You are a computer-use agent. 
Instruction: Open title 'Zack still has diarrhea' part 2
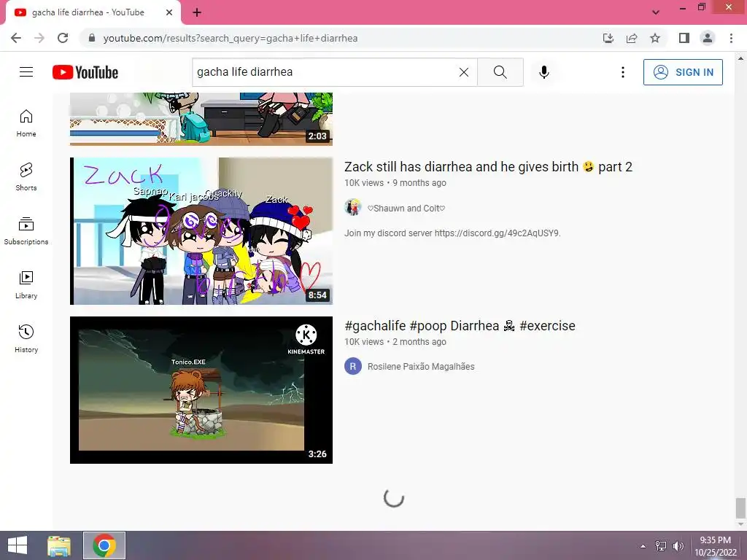pyautogui.click(x=488, y=167)
